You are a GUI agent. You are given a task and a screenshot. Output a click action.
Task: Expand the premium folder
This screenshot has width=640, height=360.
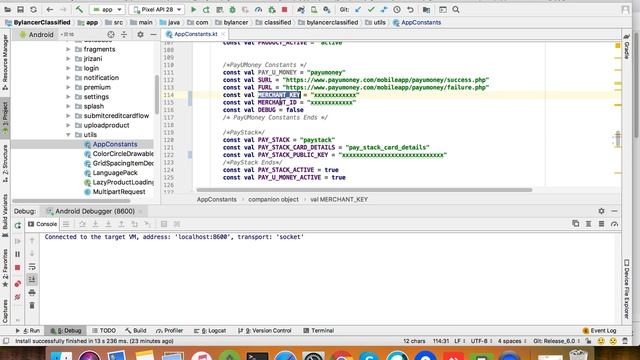click(x=68, y=87)
